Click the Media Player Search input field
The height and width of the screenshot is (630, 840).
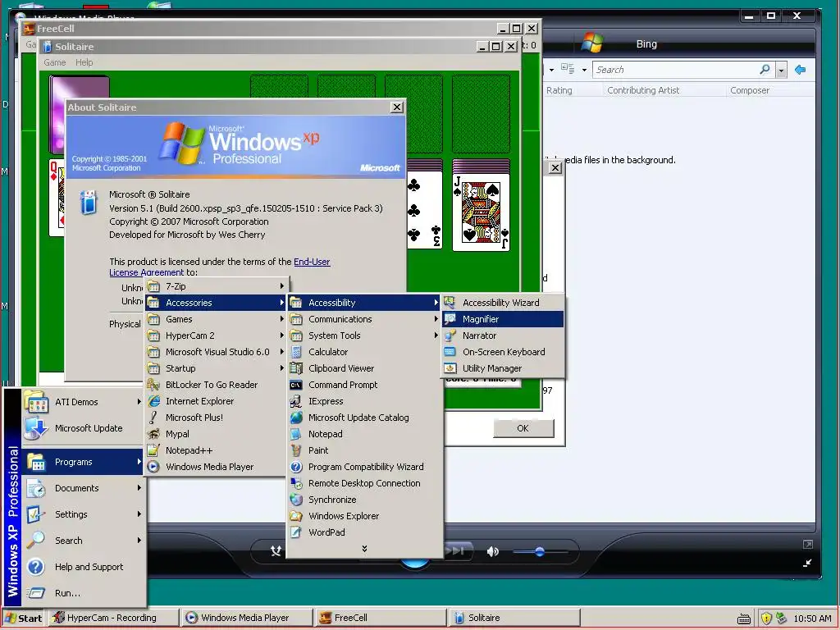click(675, 70)
